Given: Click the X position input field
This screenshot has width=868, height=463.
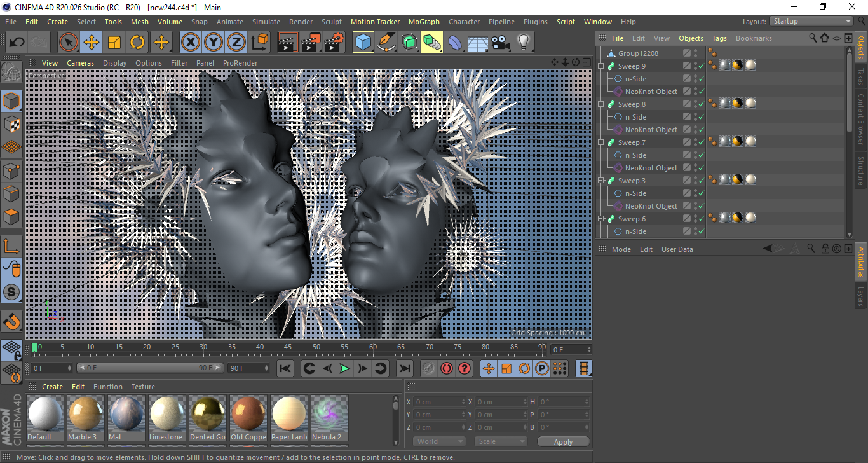Looking at the screenshot, I should pos(440,402).
